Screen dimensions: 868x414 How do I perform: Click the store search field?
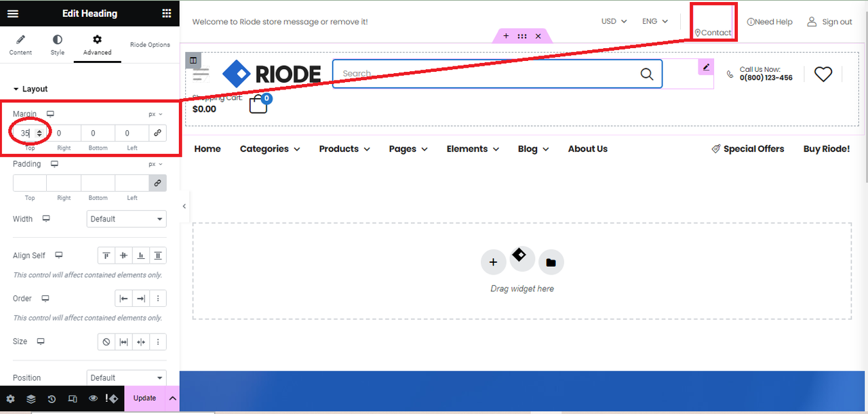pyautogui.click(x=497, y=74)
